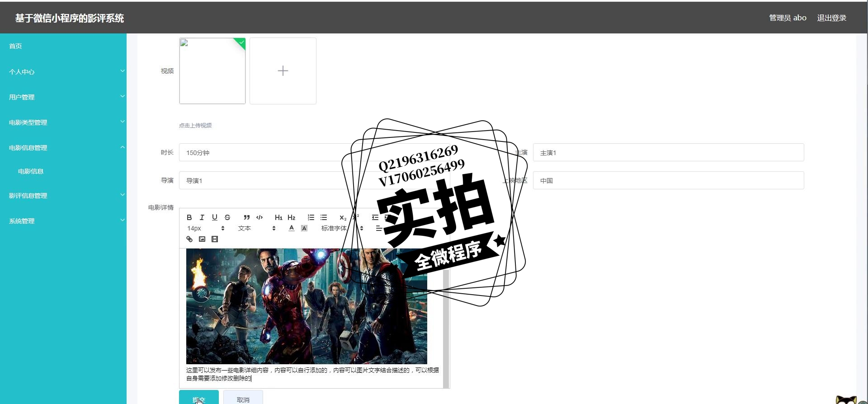Click the 基于微信小程序的影评系统 header title

click(x=70, y=18)
